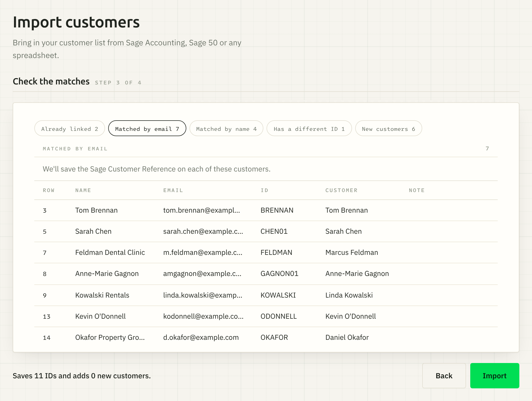
Task: Select the Kowalski Rentals name cell
Action: 102,295
